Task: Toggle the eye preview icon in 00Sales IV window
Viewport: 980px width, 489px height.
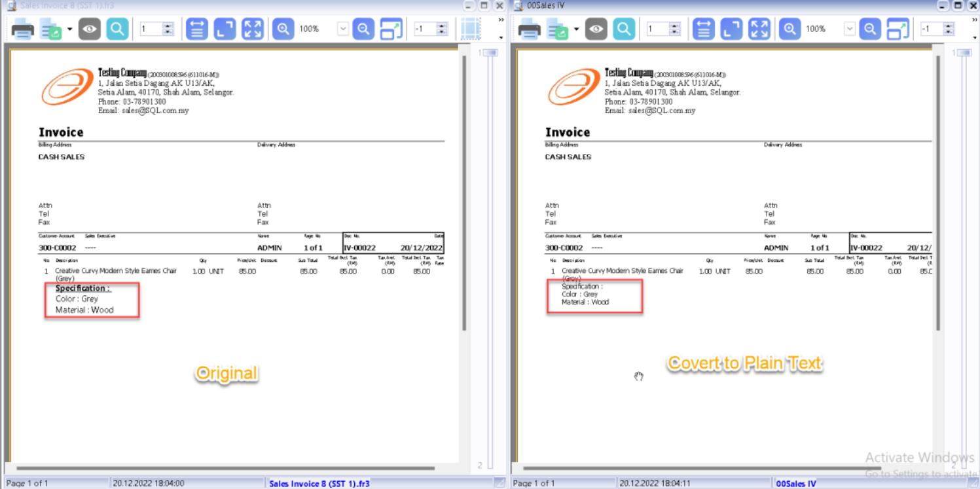Action: [x=596, y=29]
